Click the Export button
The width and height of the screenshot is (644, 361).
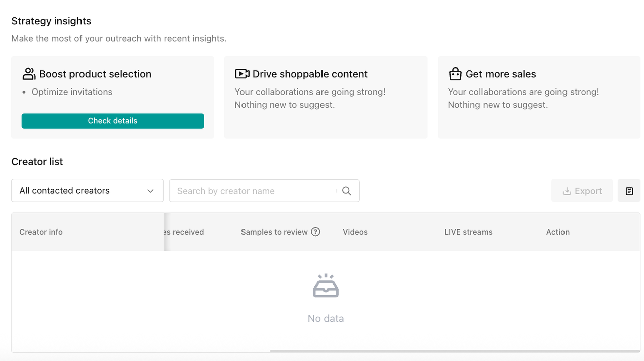click(582, 191)
